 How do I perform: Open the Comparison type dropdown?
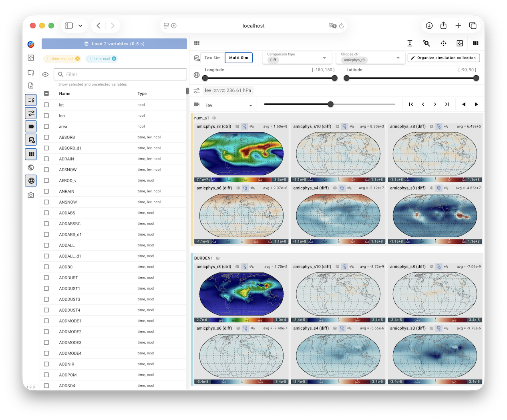(297, 58)
